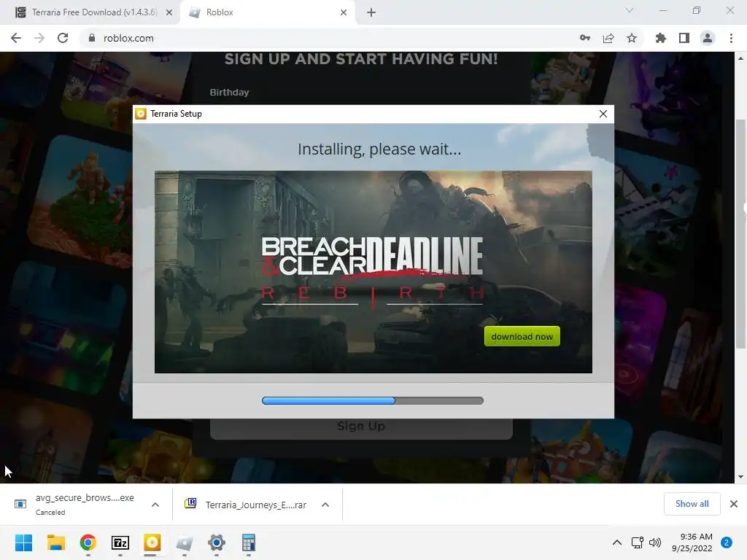Image resolution: width=747 pixels, height=560 pixels.
Task: Click page scrollbar down arrow
Action: (740, 477)
